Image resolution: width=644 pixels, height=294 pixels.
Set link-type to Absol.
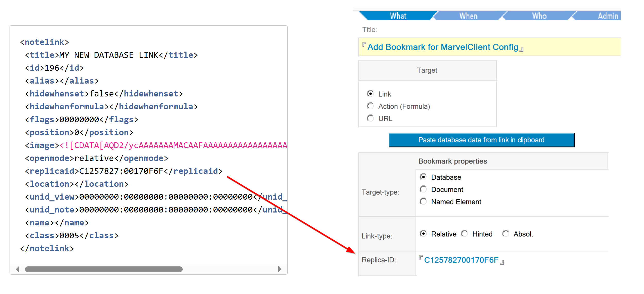pyautogui.click(x=505, y=233)
